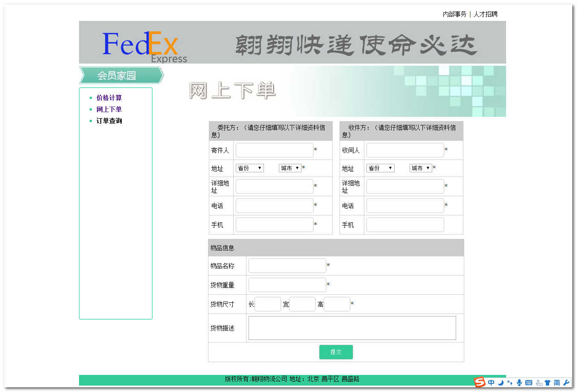Open the IME settings wrench icon
Viewport: 577px width, 392px height.
566,383
